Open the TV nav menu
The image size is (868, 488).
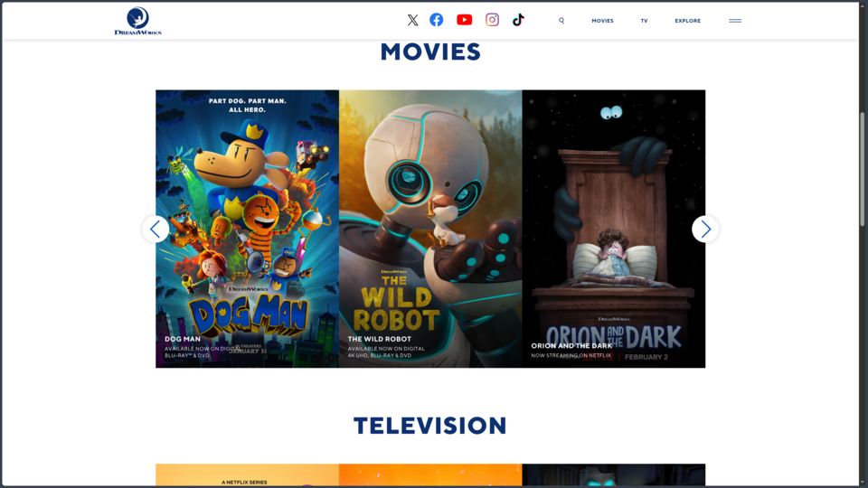click(645, 21)
